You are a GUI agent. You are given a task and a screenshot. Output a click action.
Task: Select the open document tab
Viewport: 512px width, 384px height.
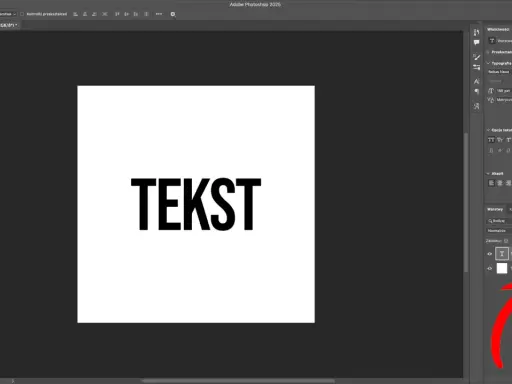pyautogui.click(x=10, y=25)
